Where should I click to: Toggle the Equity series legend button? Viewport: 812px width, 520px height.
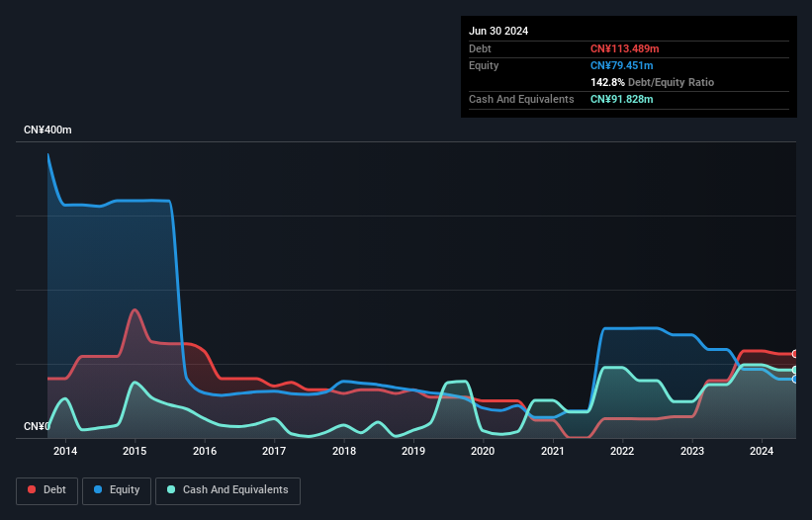(117, 490)
